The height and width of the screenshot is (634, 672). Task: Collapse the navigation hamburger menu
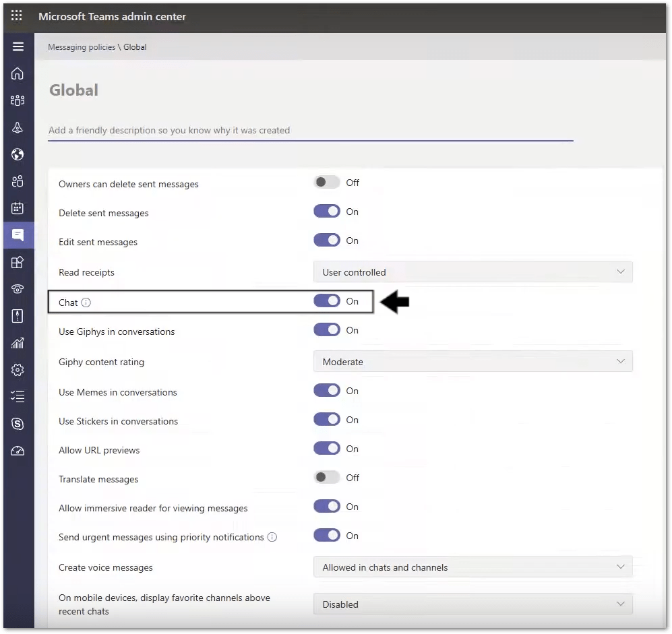18,46
